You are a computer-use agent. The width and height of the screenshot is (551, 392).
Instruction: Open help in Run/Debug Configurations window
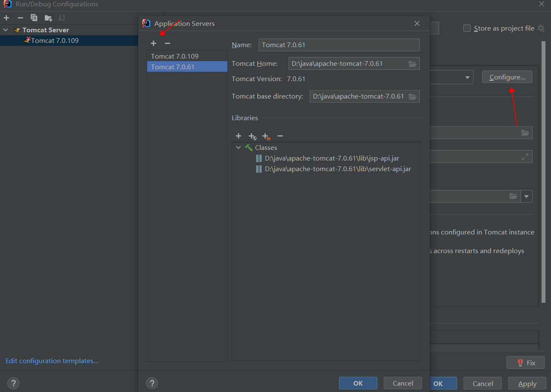pyautogui.click(x=13, y=383)
